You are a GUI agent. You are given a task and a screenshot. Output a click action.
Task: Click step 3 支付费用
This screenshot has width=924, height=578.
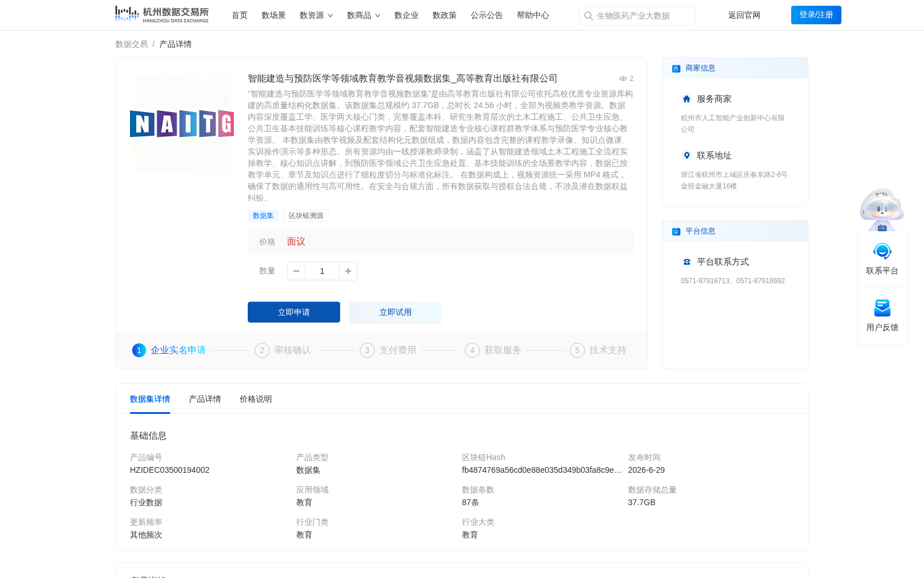(388, 350)
